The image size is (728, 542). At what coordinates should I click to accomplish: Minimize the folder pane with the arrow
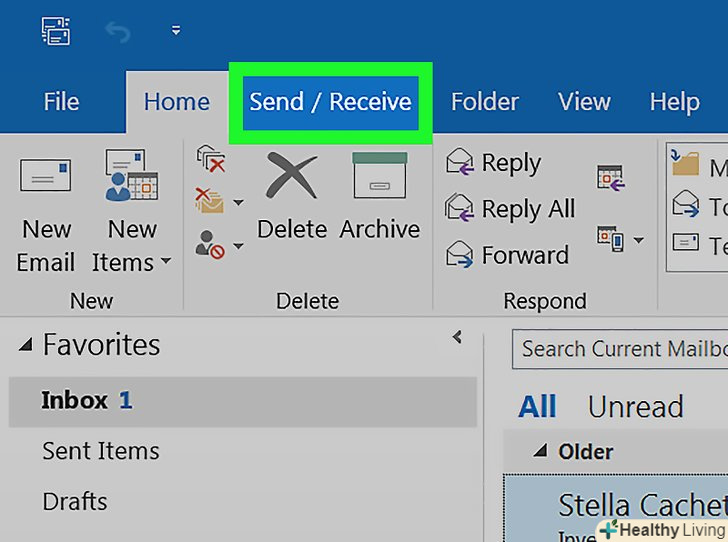pyautogui.click(x=457, y=337)
